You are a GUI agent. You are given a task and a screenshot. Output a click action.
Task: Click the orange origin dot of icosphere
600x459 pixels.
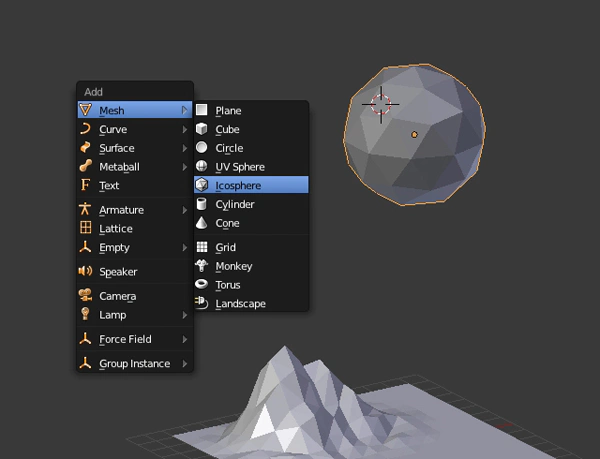(414, 134)
